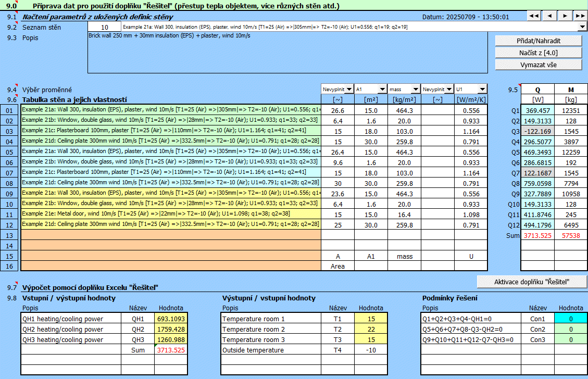Click the Přidat/Nahradit button

click(x=538, y=41)
